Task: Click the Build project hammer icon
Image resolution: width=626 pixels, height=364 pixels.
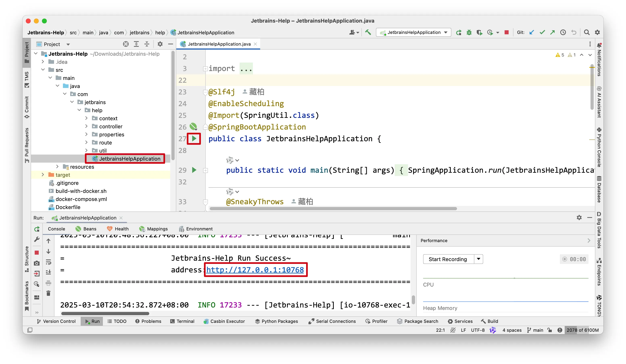Action: pyautogui.click(x=368, y=32)
